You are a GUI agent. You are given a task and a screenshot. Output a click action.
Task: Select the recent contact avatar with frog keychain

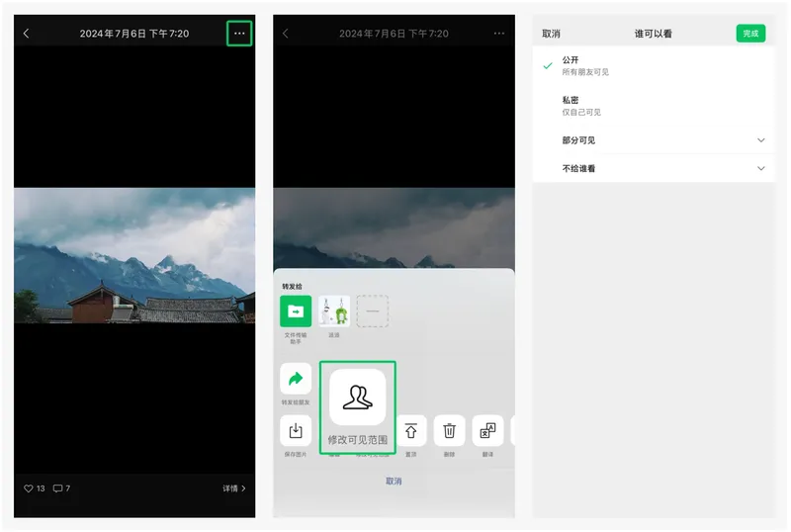(334, 311)
